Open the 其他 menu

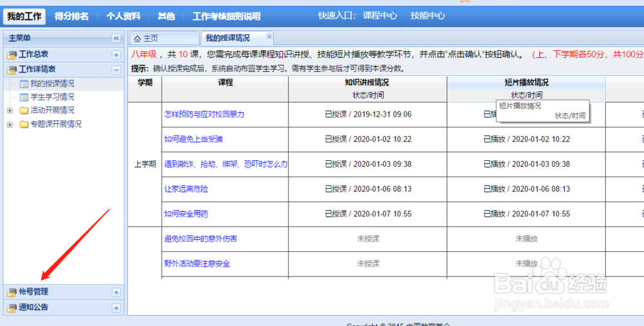[x=166, y=17]
